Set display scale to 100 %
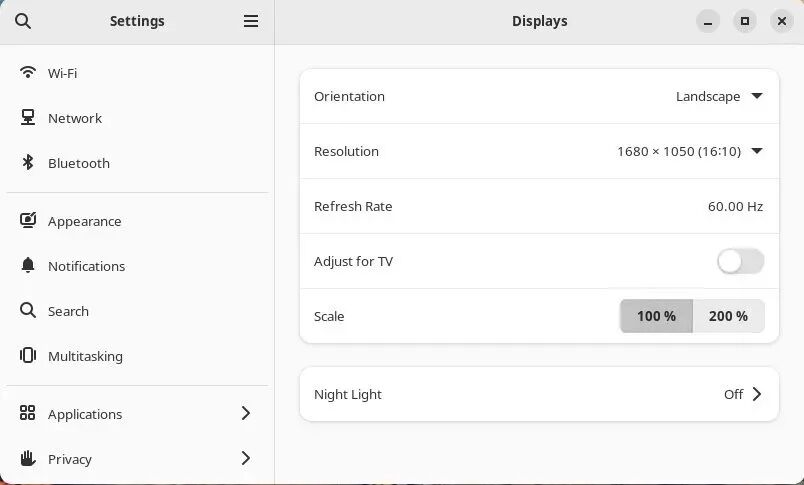Screen dimensions: 804x485 pyautogui.click(x=656, y=316)
